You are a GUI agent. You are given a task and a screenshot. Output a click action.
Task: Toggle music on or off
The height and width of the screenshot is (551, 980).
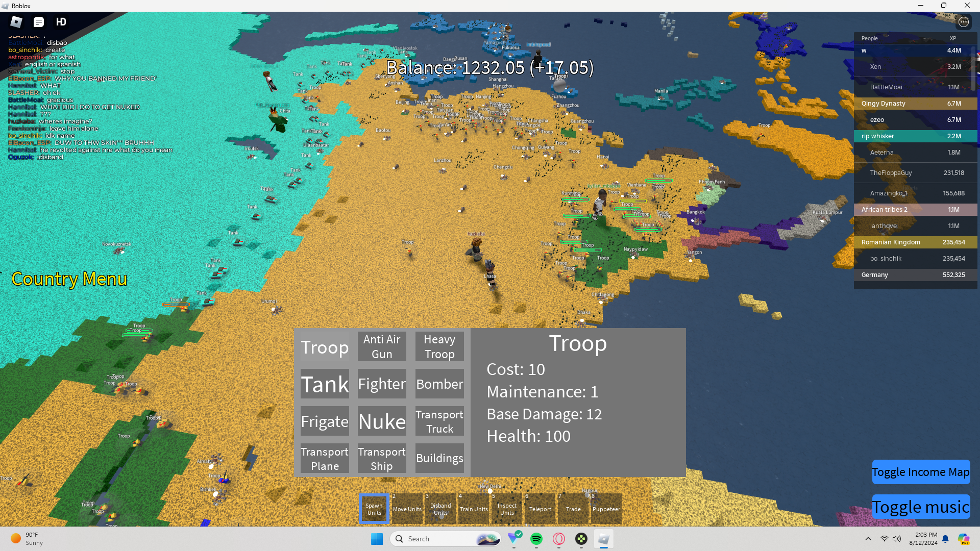920,507
